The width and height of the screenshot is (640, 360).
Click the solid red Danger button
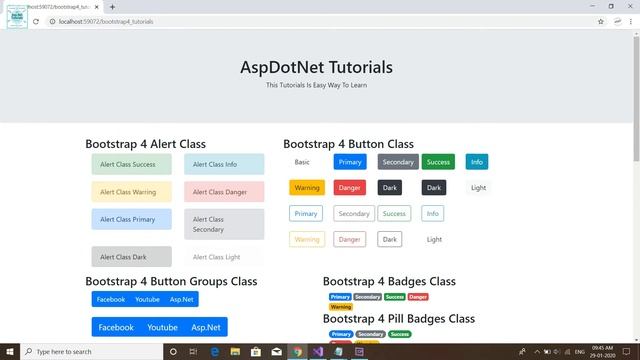coord(349,188)
